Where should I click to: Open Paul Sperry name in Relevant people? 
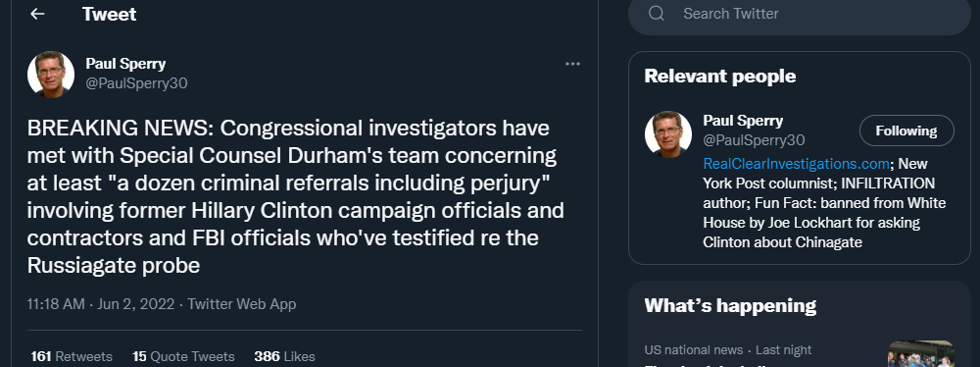click(x=743, y=121)
